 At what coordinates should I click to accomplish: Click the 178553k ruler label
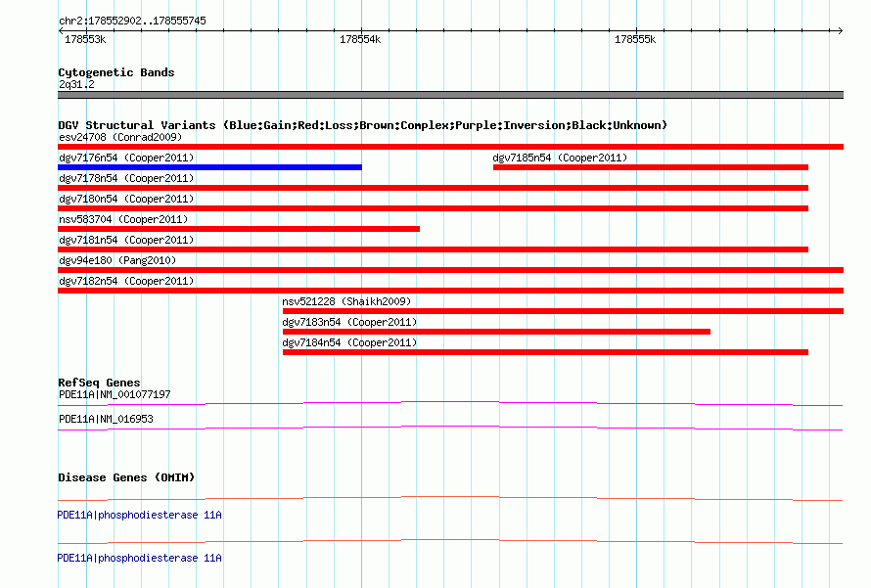[x=85, y=39]
